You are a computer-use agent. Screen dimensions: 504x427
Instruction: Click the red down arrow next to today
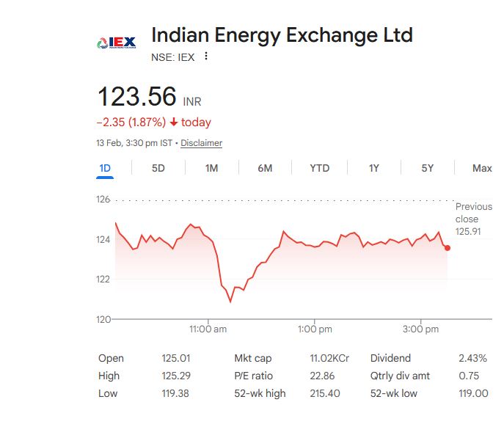point(173,123)
